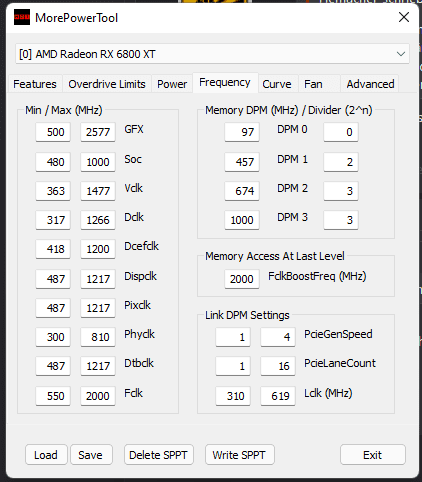This screenshot has height=482, width=422.
Task: Click the Soc minimum field
Action: (53, 162)
